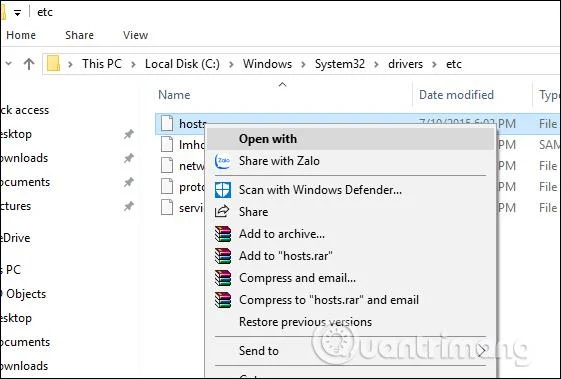Open pinned Desktop under Quick access

(x=16, y=134)
